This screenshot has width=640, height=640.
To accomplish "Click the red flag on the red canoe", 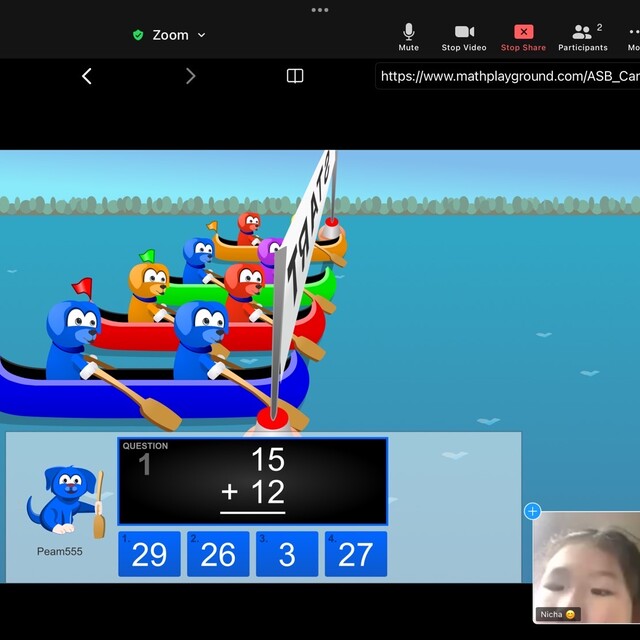I will pyautogui.click(x=82, y=288).
